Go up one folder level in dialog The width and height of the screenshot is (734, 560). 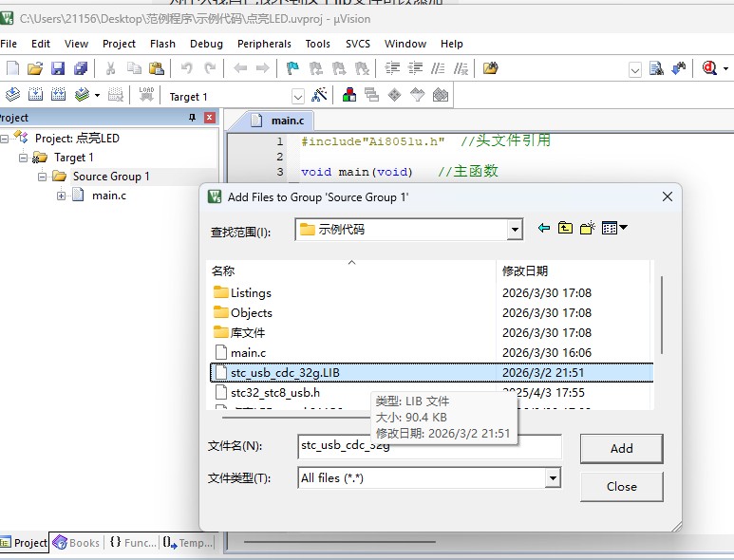pyautogui.click(x=566, y=228)
